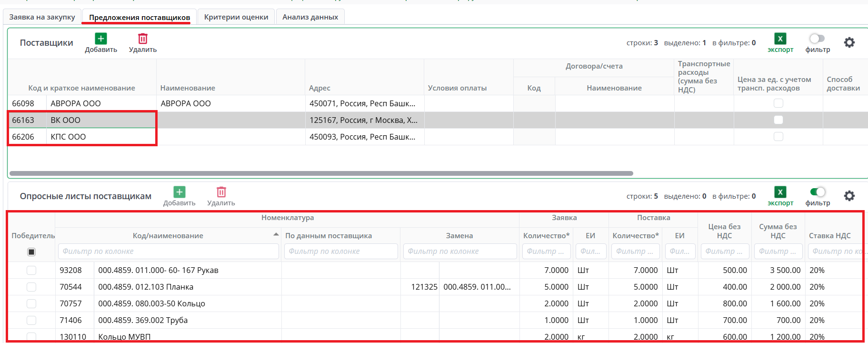Enable the filter toggle in Поставщики panel
The width and height of the screenshot is (868, 343).
[817, 39]
